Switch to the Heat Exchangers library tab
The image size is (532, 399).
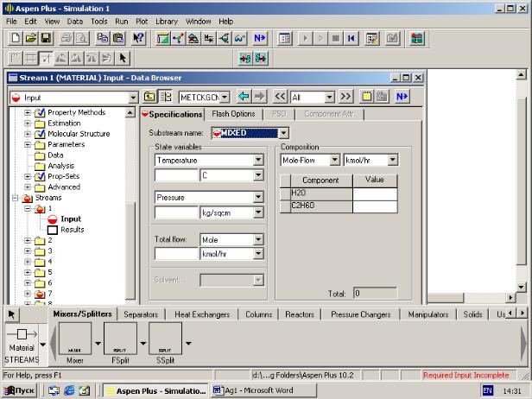202,314
